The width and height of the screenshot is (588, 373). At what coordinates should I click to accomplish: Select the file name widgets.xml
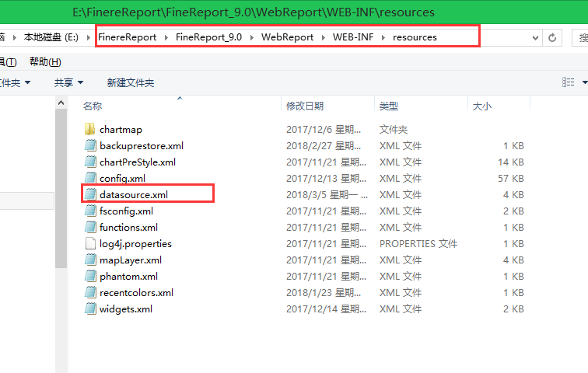click(126, 309)
